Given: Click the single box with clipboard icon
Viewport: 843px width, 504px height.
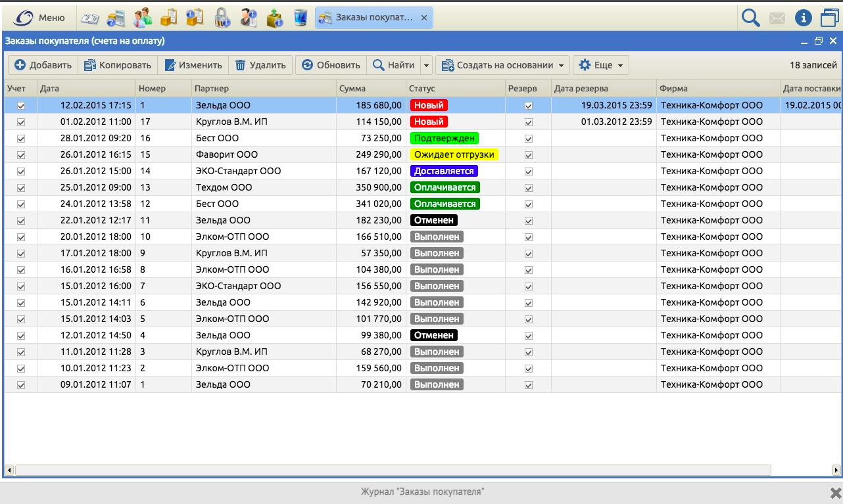Looking at the screenshot, I should [169, 18].
